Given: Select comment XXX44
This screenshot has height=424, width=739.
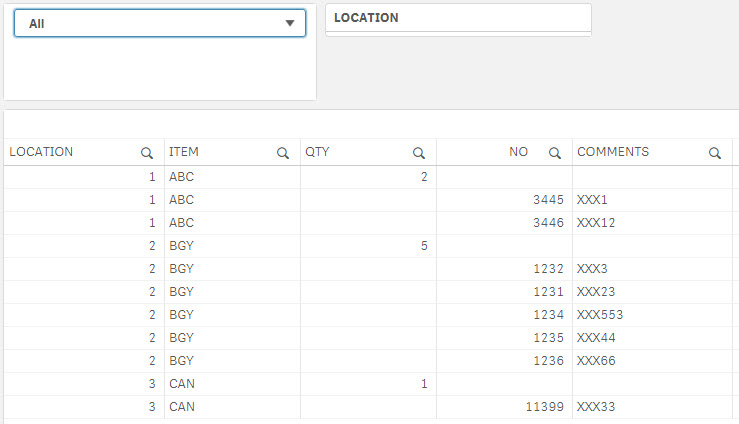Looking at the screenshot, I should coord(596,338).
